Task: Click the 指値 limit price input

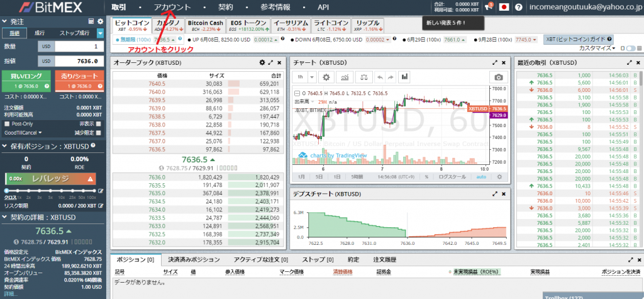Action: click(x=79, y=61)
